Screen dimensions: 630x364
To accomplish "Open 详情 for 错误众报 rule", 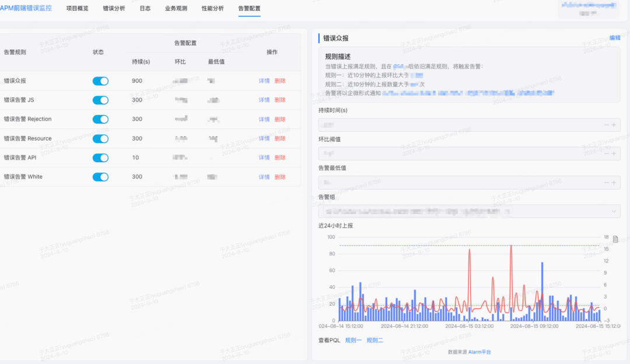I will 264,80.
